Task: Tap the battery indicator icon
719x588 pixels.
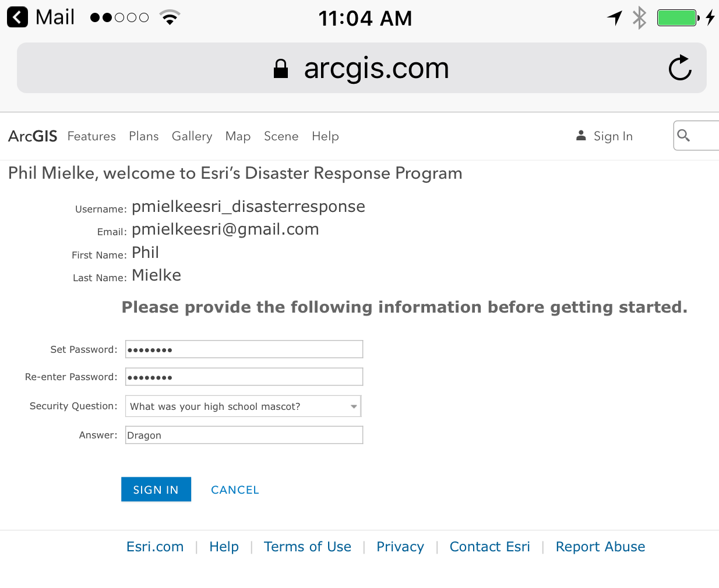Action: (678, 17)
